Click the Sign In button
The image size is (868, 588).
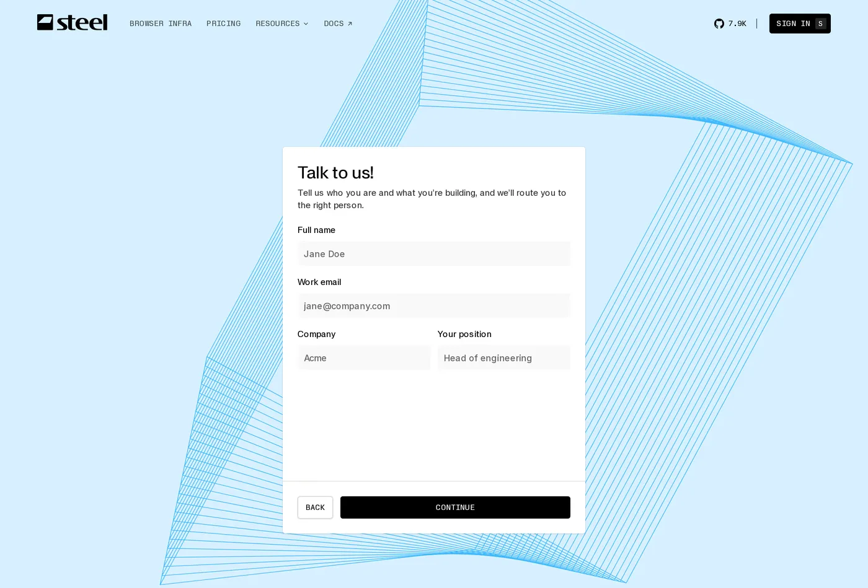point(800,24)
